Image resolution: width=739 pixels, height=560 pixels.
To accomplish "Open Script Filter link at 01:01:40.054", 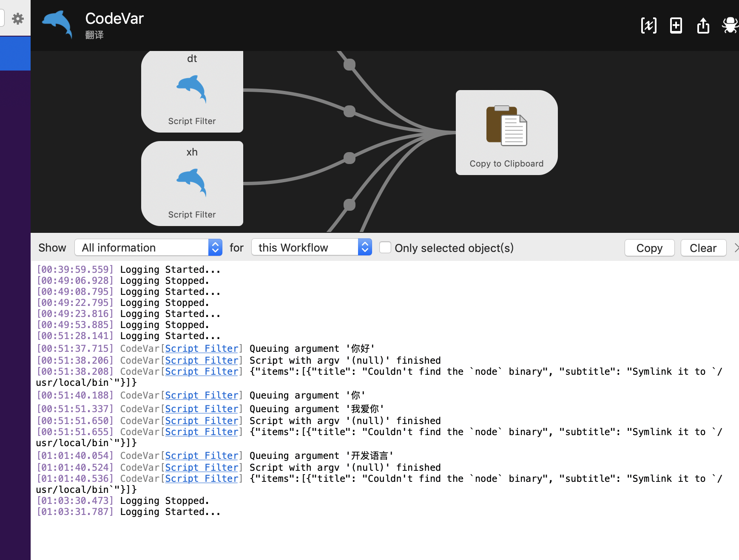I will click(x=202, y=455).
